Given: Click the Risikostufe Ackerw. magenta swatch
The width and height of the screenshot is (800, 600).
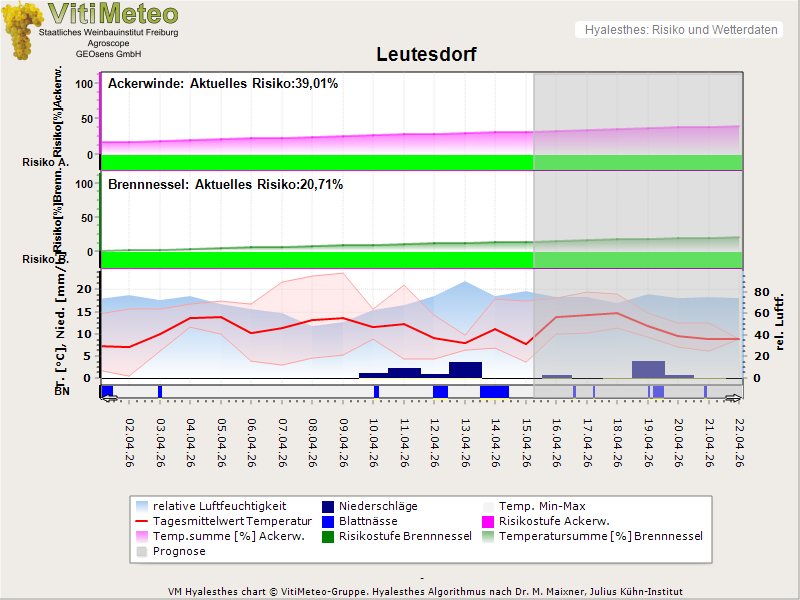Looking at the screenshot, I should (x=489, y=522).
